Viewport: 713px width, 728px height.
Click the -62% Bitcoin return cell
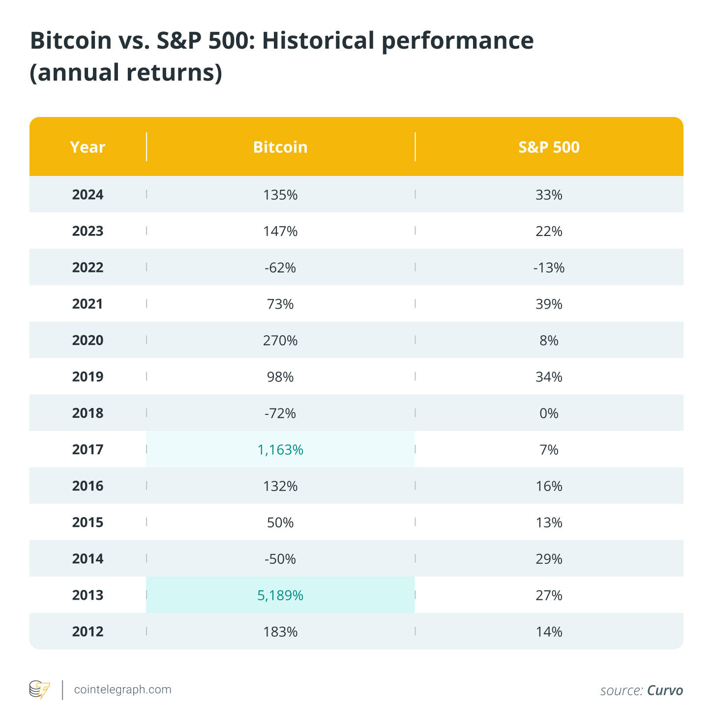tap(280, 268)
